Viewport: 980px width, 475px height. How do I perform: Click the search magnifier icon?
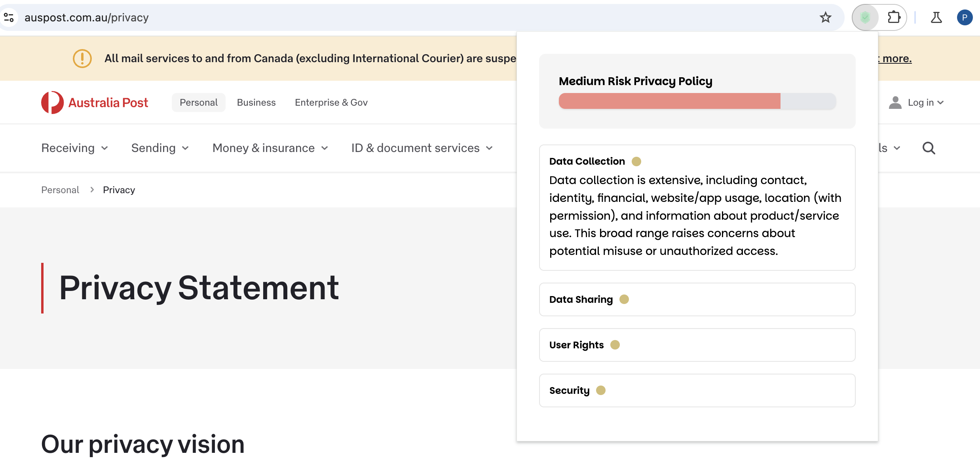coord(929,148)
